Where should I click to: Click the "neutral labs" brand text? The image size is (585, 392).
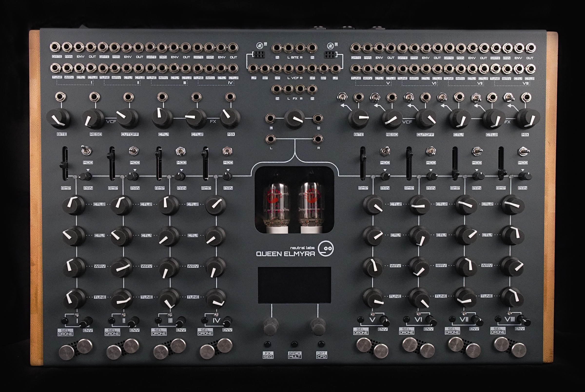tap(302, 248)
